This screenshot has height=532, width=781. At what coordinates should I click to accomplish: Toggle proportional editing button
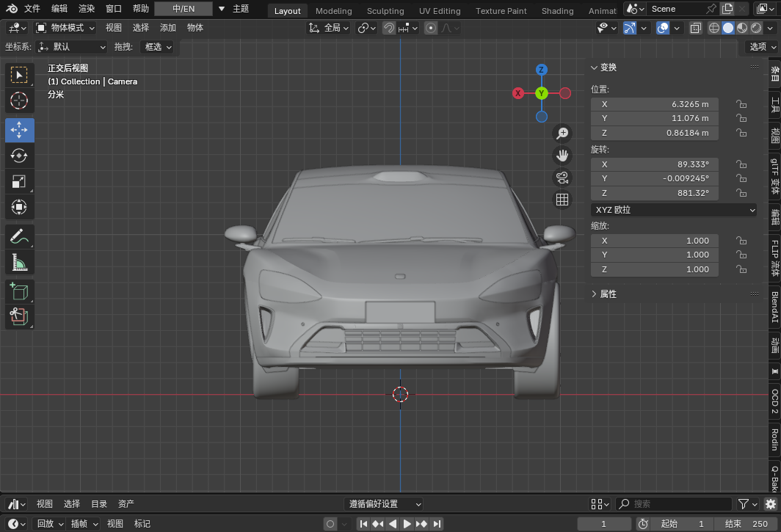pyautogui.click(x=431, y=28)
